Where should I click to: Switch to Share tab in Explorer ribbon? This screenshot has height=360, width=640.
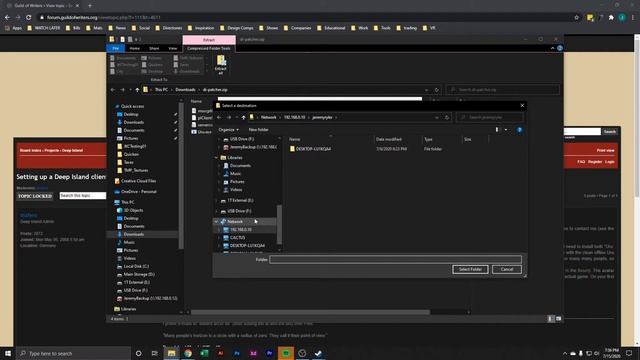click(154, 48)
